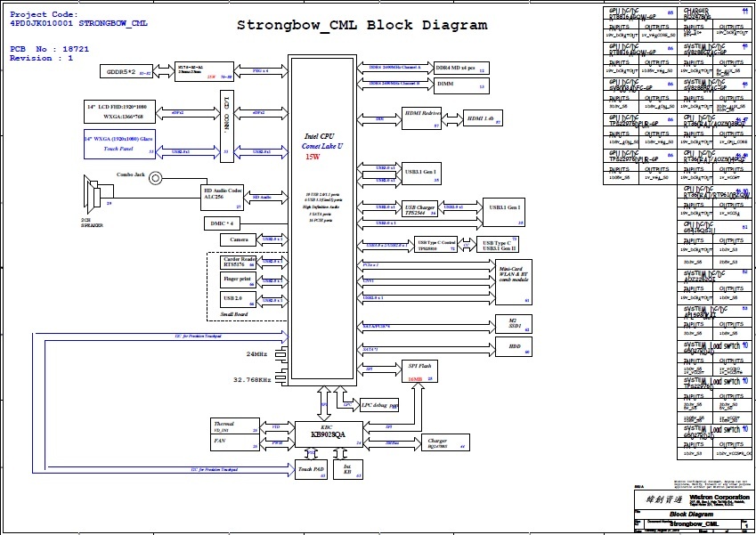Click the 32.768KHz frequency label
Screen dimensions: 756x535
coord(252,380)
